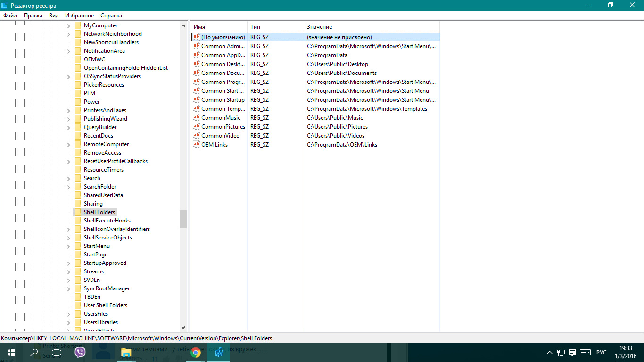Expand the StartupApproved key arrow
This screenshot has height=362, width=644.
pyautogui.click(x=68, y=263)
